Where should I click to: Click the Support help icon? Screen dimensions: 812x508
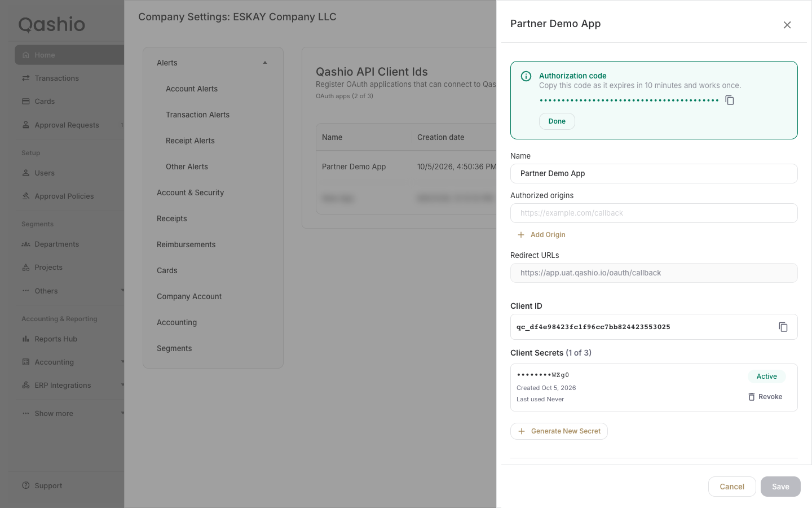click(26, 485)
